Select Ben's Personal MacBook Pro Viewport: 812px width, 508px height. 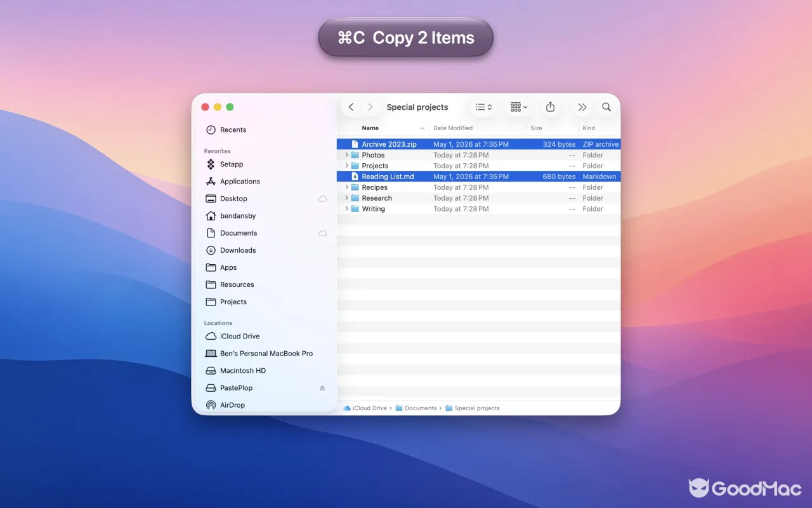[259, 353]
